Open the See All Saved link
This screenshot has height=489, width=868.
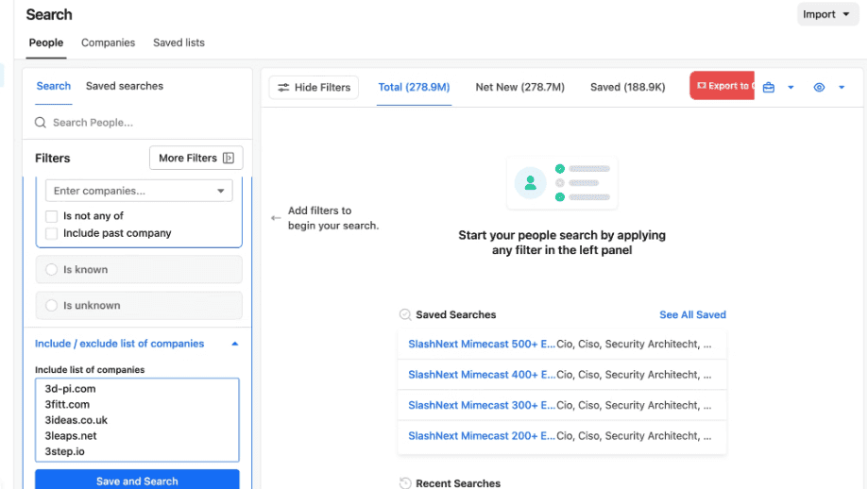tap(692, 314)
